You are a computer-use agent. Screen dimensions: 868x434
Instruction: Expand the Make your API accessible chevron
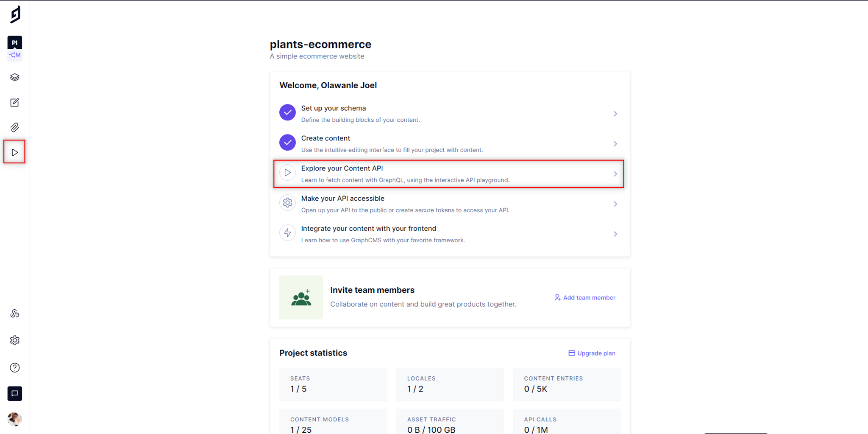[x=615, y=204]
